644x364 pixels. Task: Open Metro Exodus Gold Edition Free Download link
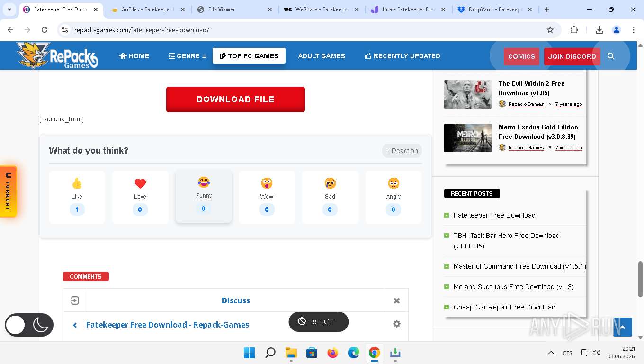(x=538, y=132)
